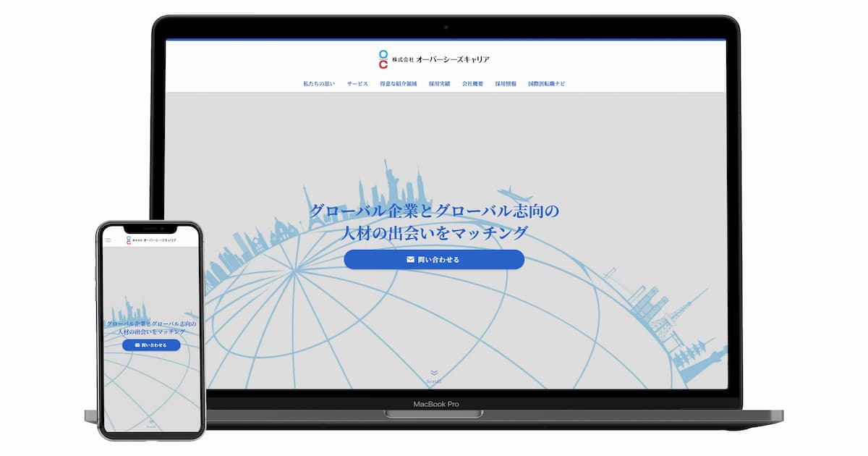Open the 会社概要 page link
Image resolution: width=868 pixels, height=456 pixels.
tap(473, 83)
